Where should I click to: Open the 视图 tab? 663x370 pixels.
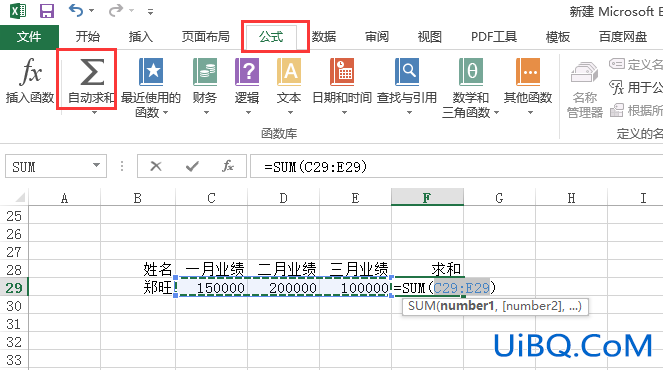click(x=430, y=37)
